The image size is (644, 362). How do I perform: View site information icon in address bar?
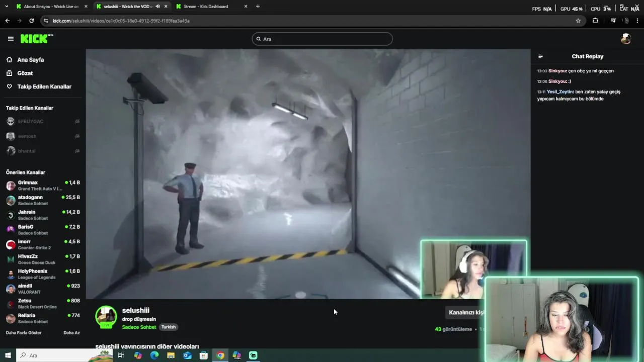tap(46, 21)
